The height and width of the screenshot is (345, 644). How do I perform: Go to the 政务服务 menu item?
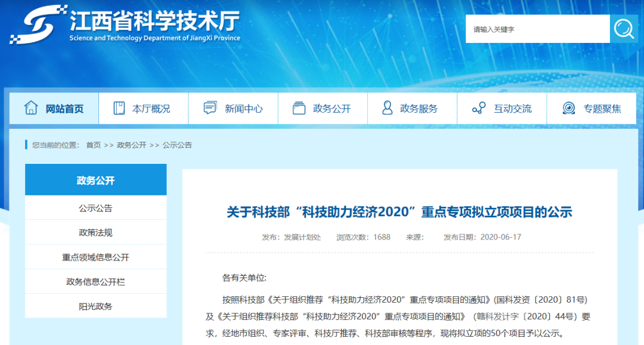[x=419, y=108]
